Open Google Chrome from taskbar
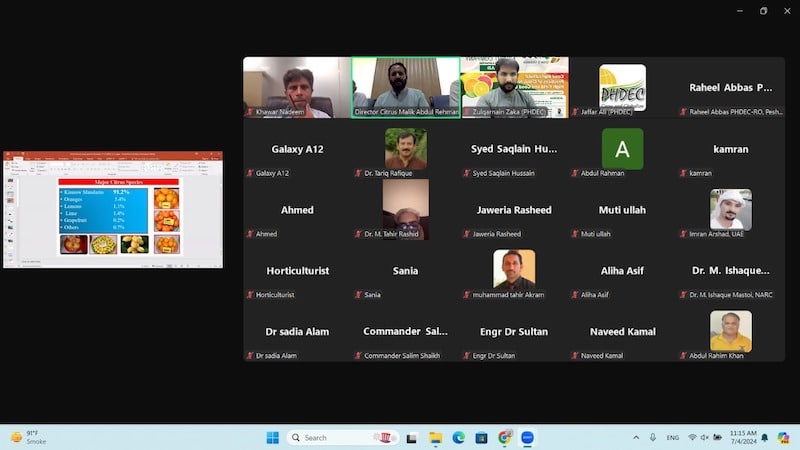The width and height of the screenshot is (800, 450). coord(505,438)
